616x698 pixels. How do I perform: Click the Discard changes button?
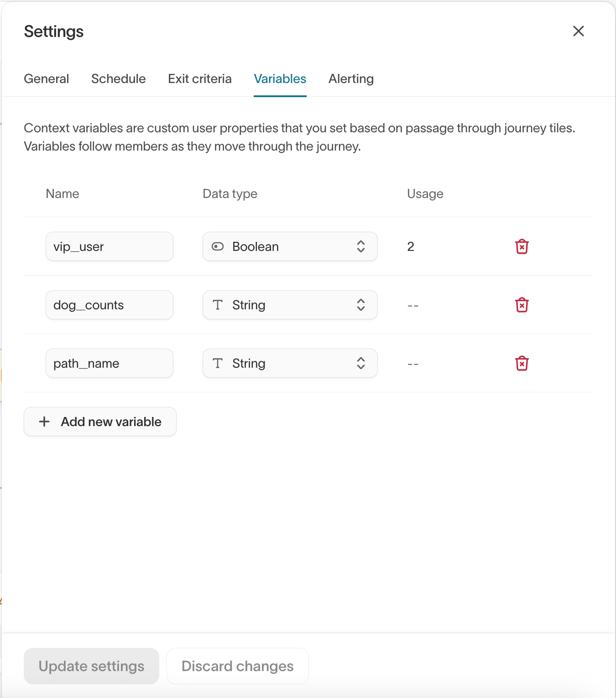click(237, 666)
